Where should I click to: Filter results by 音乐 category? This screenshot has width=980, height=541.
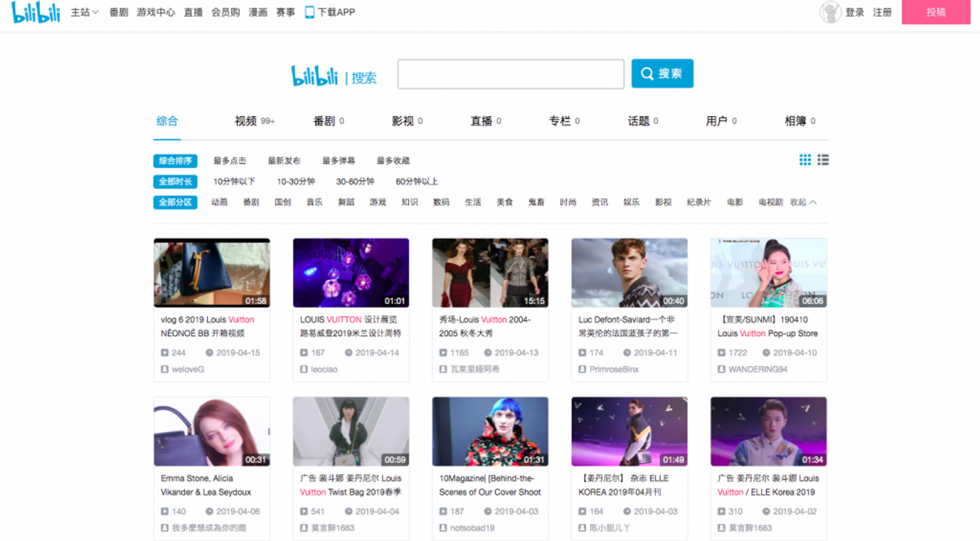pyautogui.click(x=314, y=202)
